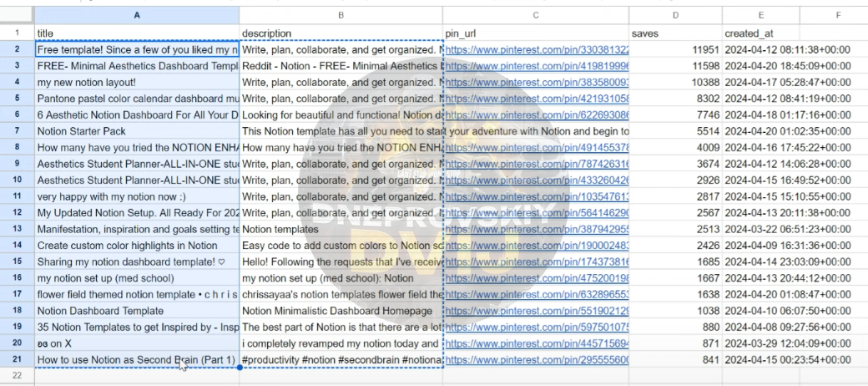The height and width of the screenshot is (386, 868).
Task: Select 'Easy code to add custom colors' cell
Action: (x=341, y=246)
